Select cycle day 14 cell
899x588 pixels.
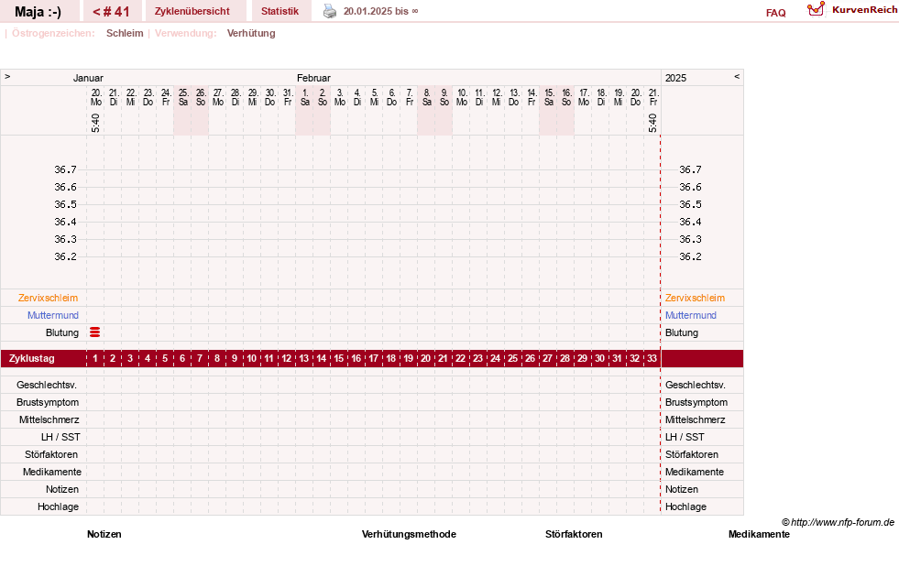coord(321,359)
